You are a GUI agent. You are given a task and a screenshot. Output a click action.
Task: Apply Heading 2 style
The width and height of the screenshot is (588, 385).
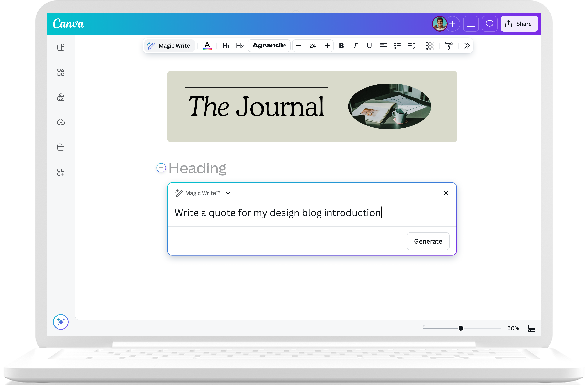[x=240, y=45]
